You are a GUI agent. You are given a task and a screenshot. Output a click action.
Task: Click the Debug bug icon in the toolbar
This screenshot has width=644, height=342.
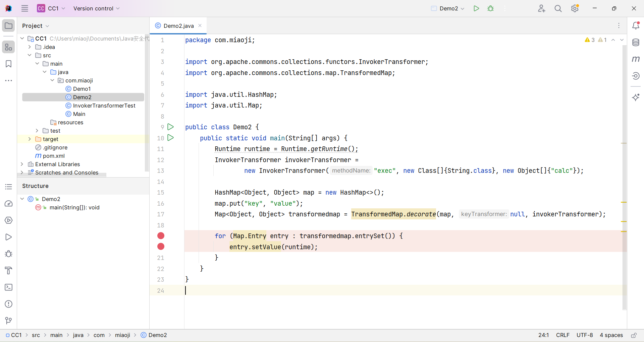[490, 8]
